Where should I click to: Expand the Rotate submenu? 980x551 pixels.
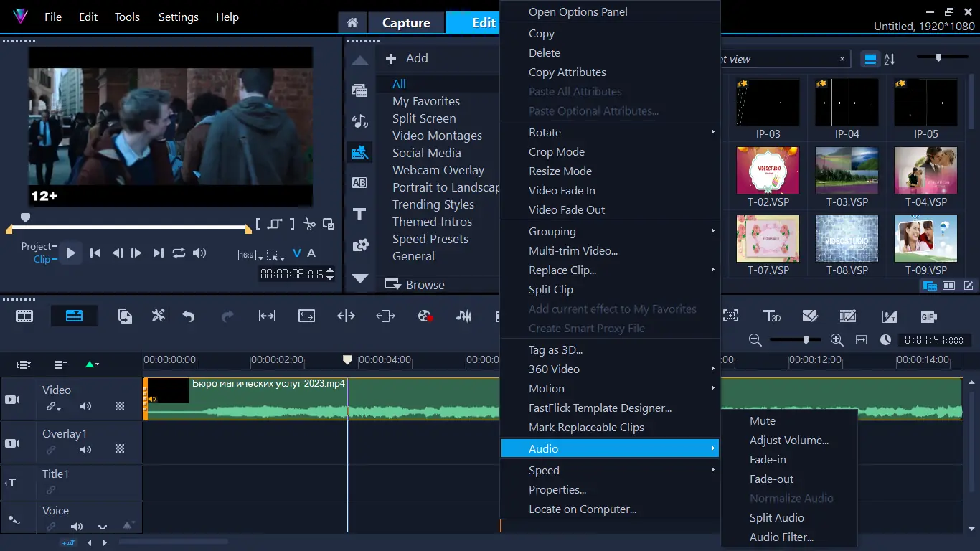(610, 132)
